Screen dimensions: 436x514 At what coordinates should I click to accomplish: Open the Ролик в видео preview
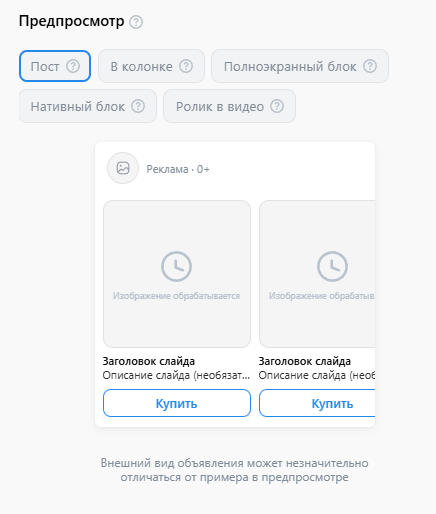[x=229, y=106]
